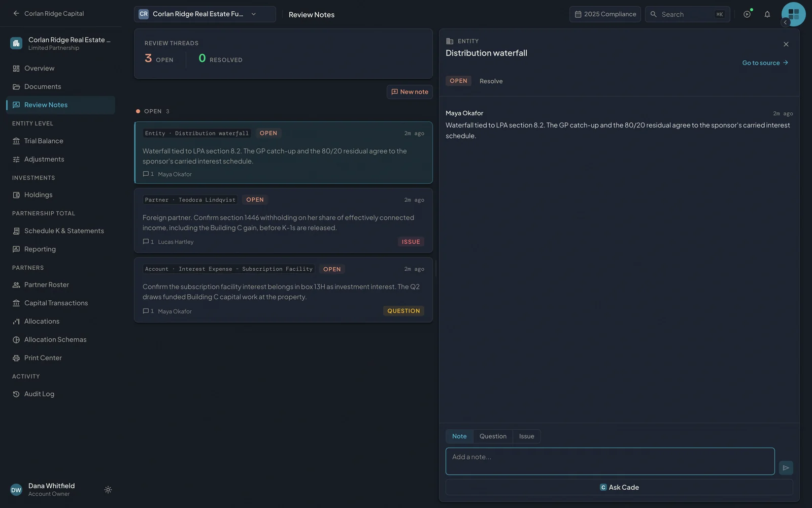Ask Cade for help

click(x=619, y=487)
